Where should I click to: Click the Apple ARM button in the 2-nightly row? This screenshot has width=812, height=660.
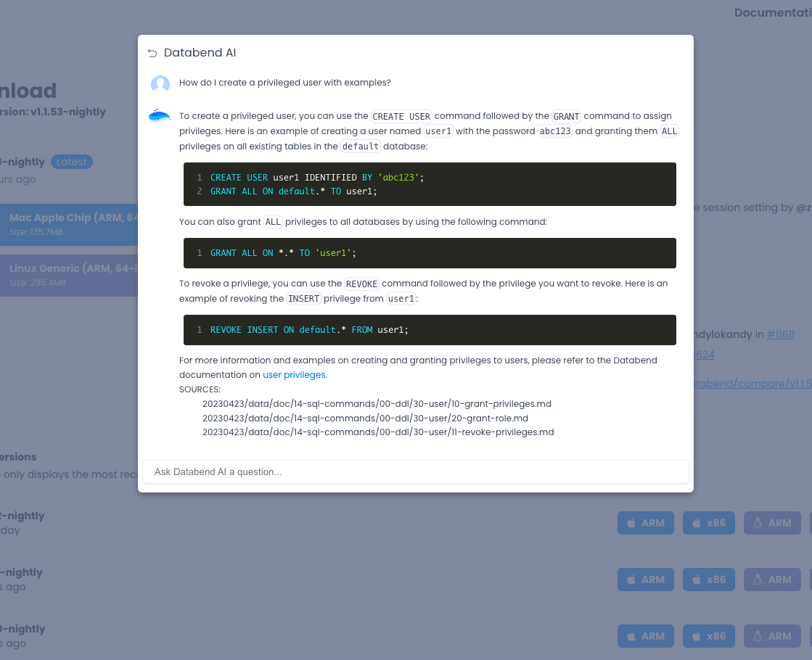[645, 523]
